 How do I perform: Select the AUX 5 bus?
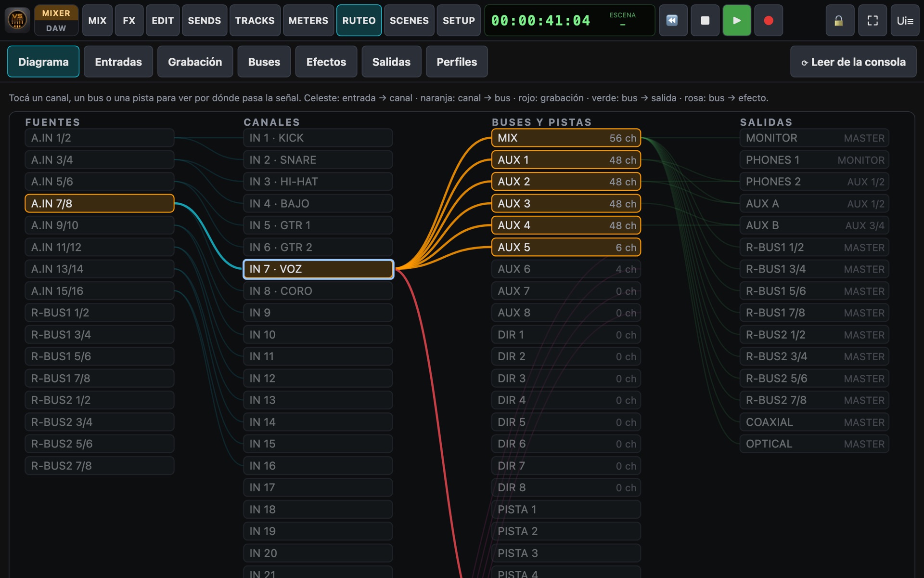point(566,247)
